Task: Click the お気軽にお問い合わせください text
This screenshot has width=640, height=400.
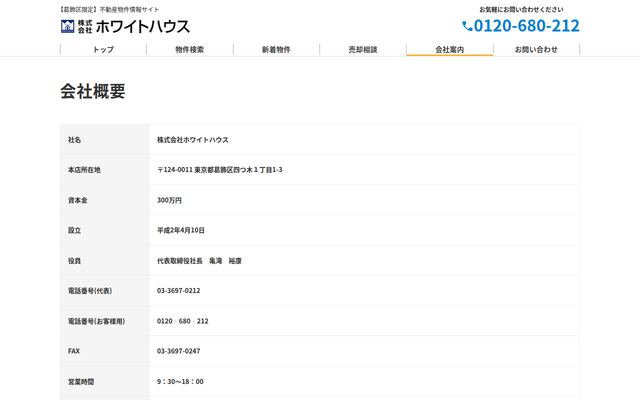Action: pyautogui.click(x=521, y=9)
